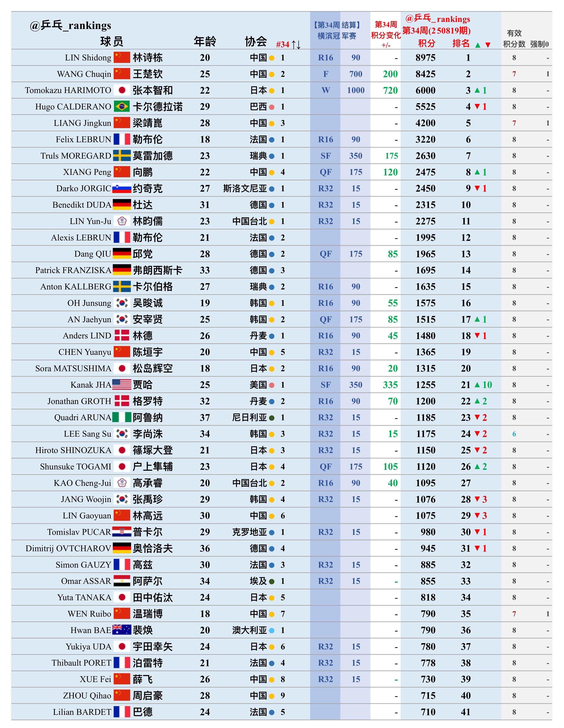This screenshot has height=728, width=564.
Task: Click the green up arrow in Shunsuke TOGAMI's row
Action: tap(477, 466)
